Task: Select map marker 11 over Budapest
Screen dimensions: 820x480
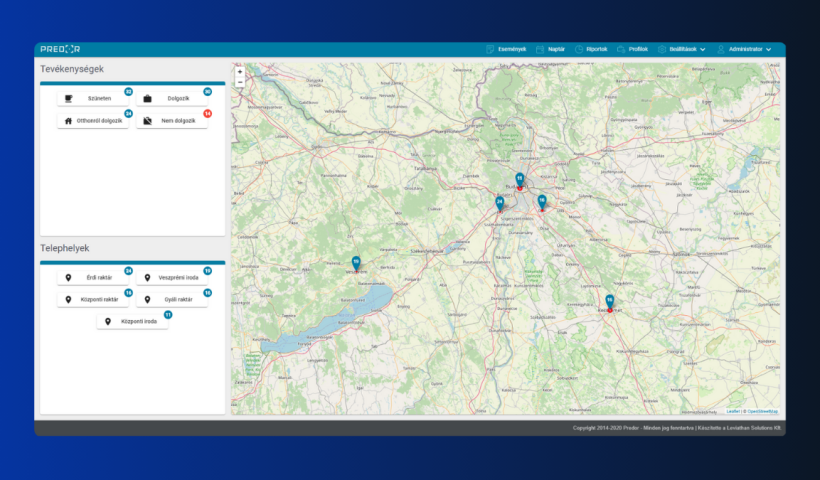Action: (519, 180)
